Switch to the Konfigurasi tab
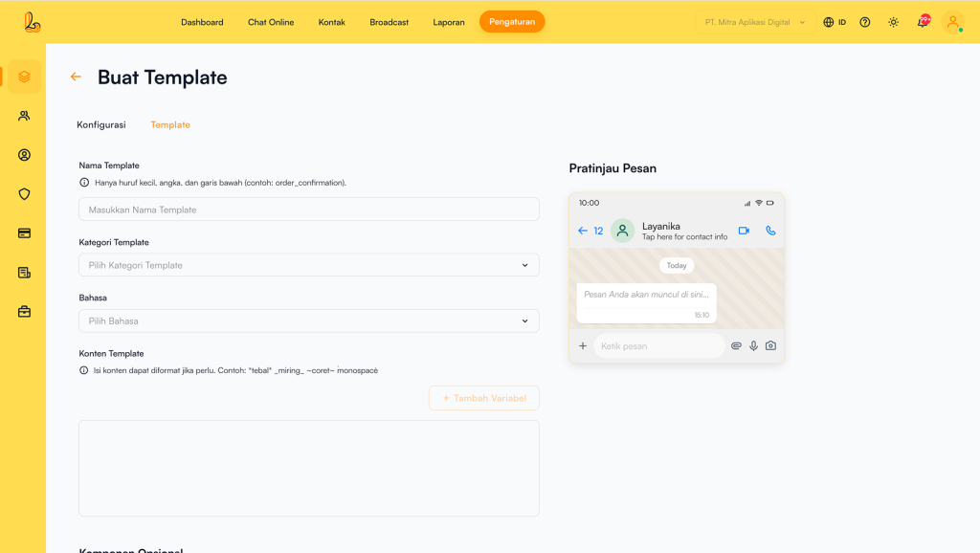980x553 pixels. [101, 124]
